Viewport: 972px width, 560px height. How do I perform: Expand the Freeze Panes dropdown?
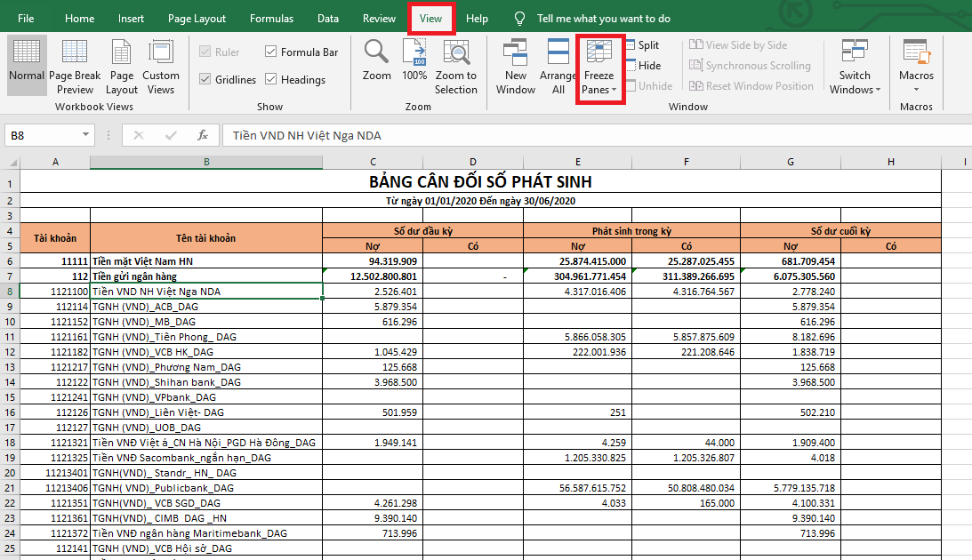click(x=598, y=69)
